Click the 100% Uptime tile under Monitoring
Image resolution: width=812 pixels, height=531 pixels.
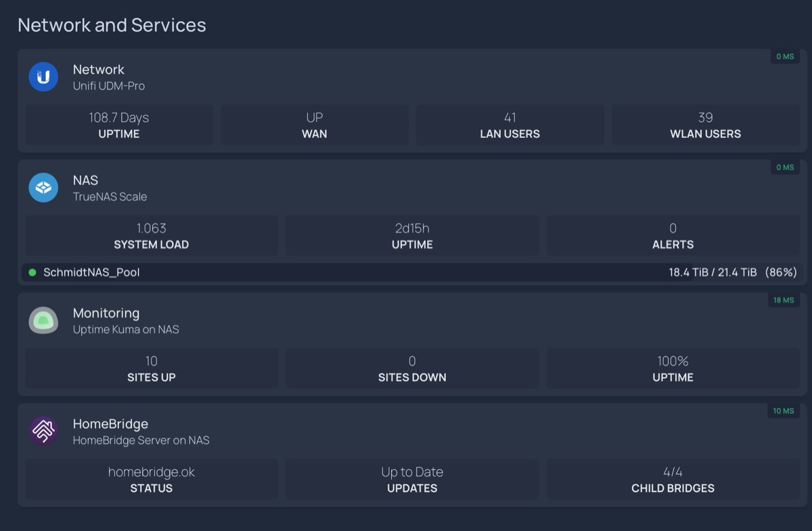pos(673,368)
